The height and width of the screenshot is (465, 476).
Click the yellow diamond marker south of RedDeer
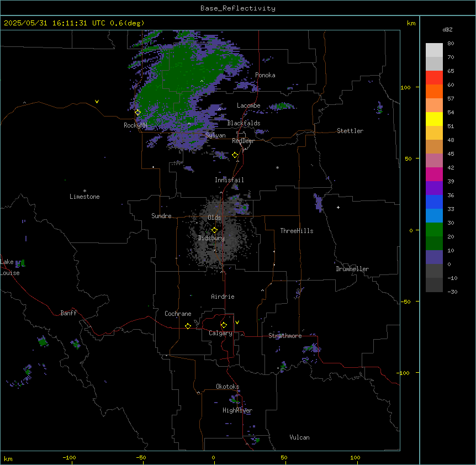(235, 155)
